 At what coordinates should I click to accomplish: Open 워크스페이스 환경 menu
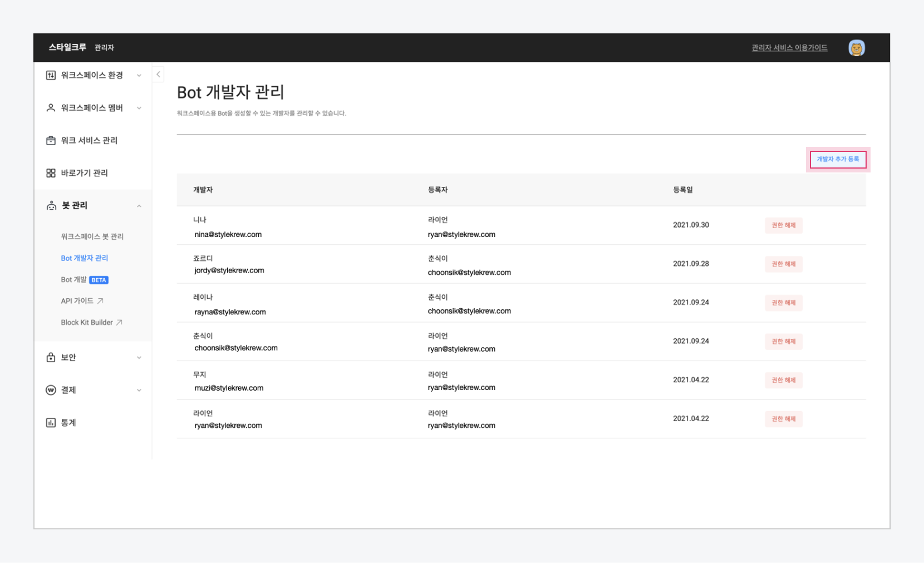(92, 75)
